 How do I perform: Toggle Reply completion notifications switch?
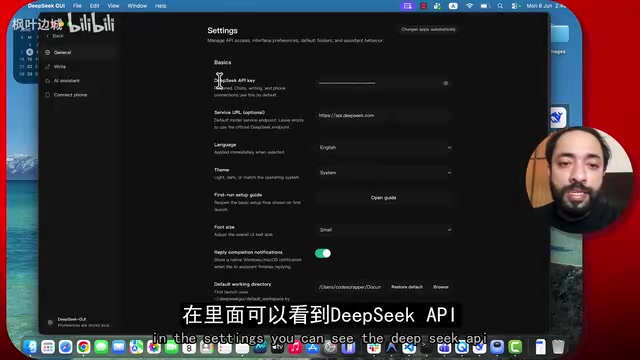(x=322, y=253)
